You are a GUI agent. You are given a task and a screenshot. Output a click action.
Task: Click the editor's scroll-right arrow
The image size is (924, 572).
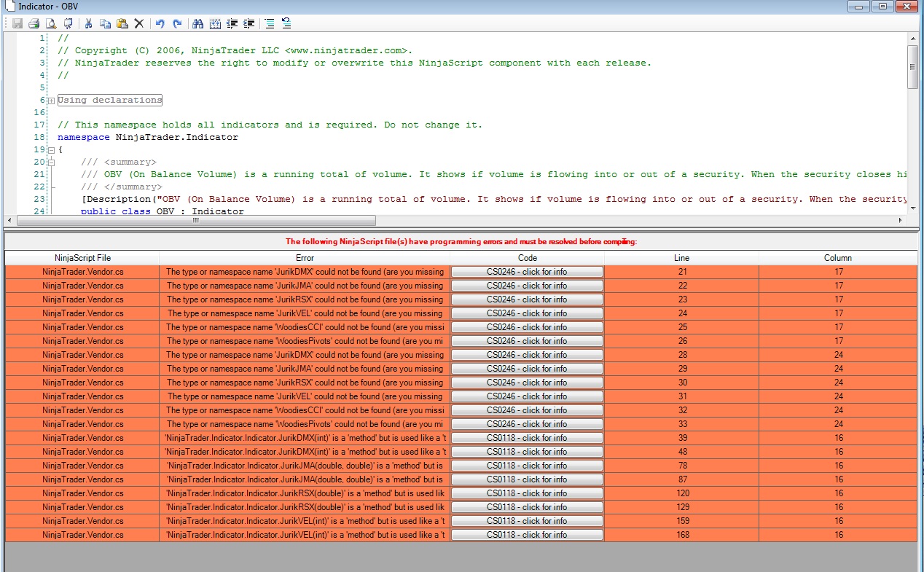point(901,219)
